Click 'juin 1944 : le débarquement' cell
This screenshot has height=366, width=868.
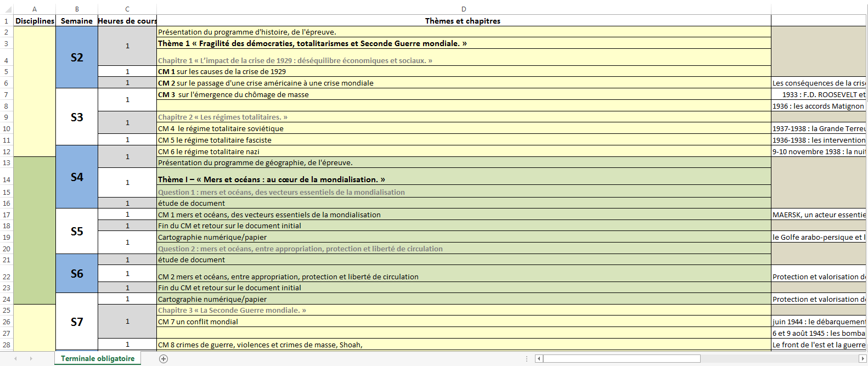[x=819, y=322]
